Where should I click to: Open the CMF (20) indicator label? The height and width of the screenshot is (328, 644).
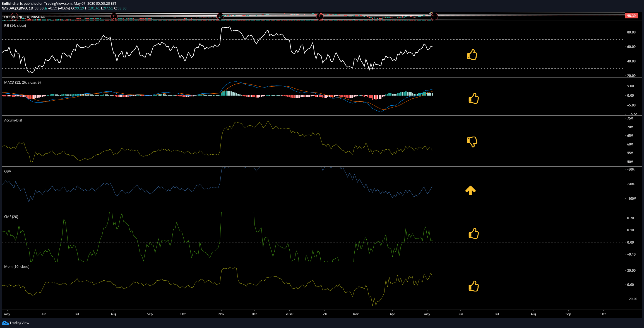(11, 217)
